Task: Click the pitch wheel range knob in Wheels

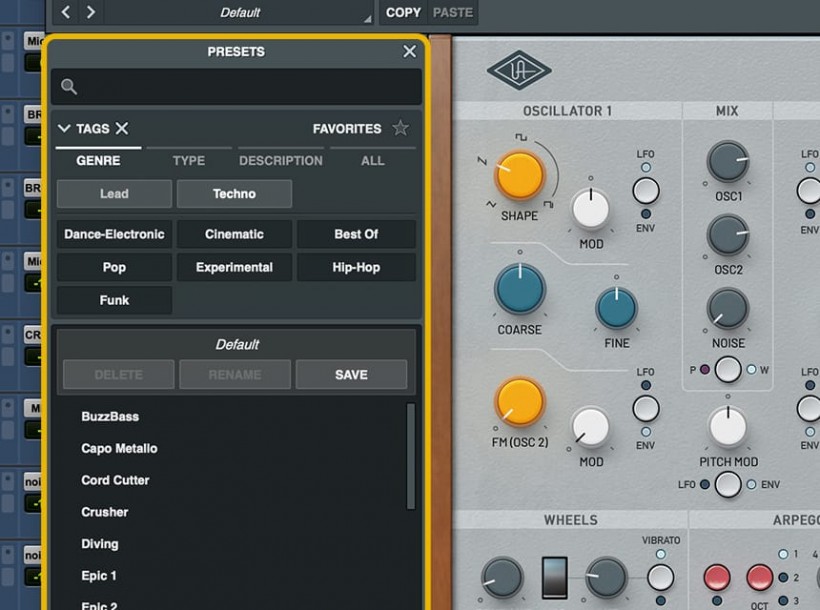Action: tap(502, 578)
